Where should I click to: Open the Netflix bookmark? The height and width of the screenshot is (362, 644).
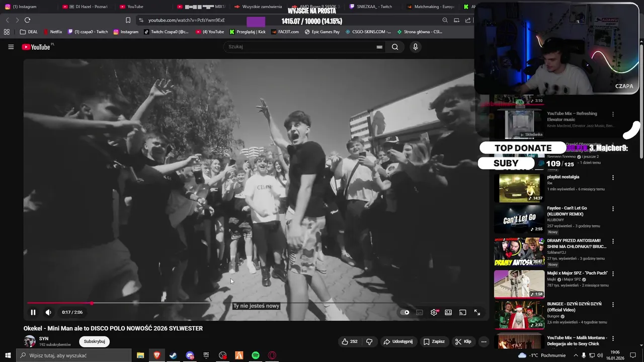click(x=53, y=32)
